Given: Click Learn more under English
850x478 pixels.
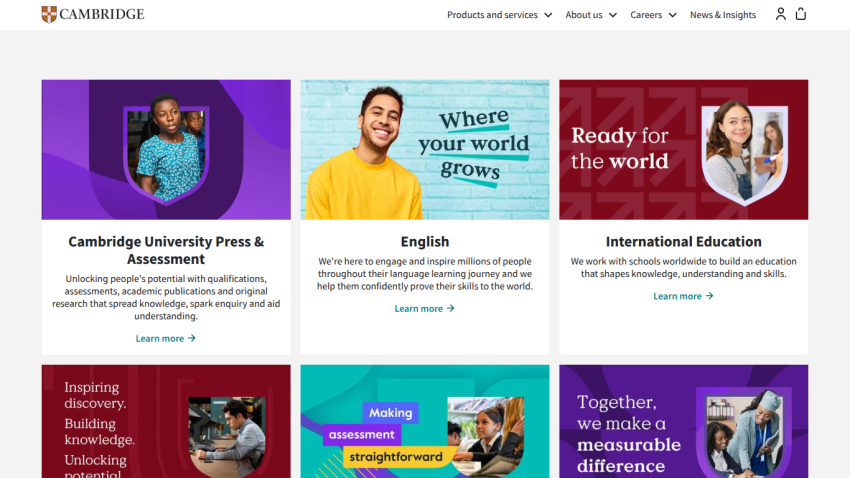Looking at the screenshot, I should coord(424,308).
